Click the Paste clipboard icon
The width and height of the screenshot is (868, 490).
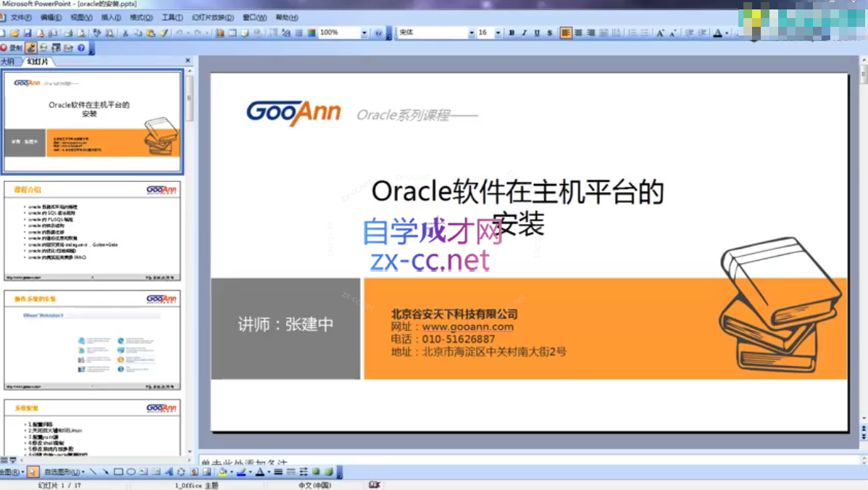[x=151, y=33]
